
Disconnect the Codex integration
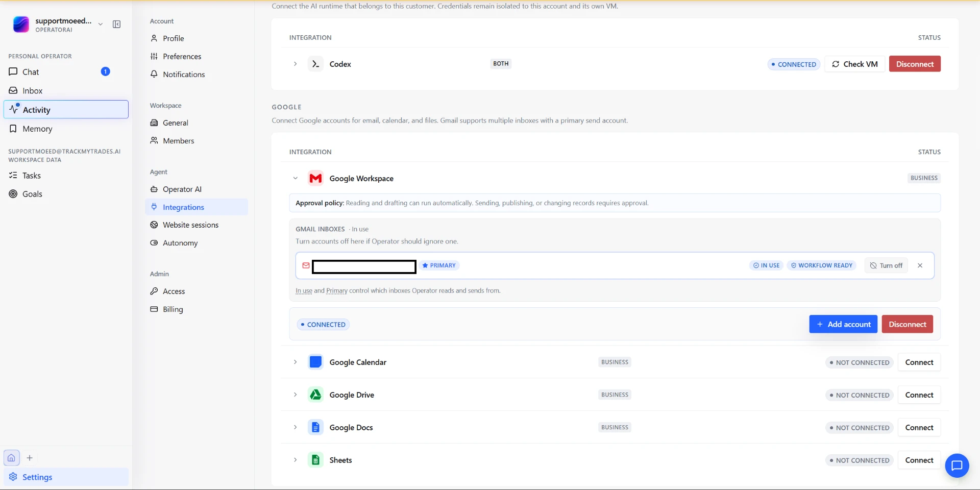coord(915,64)
